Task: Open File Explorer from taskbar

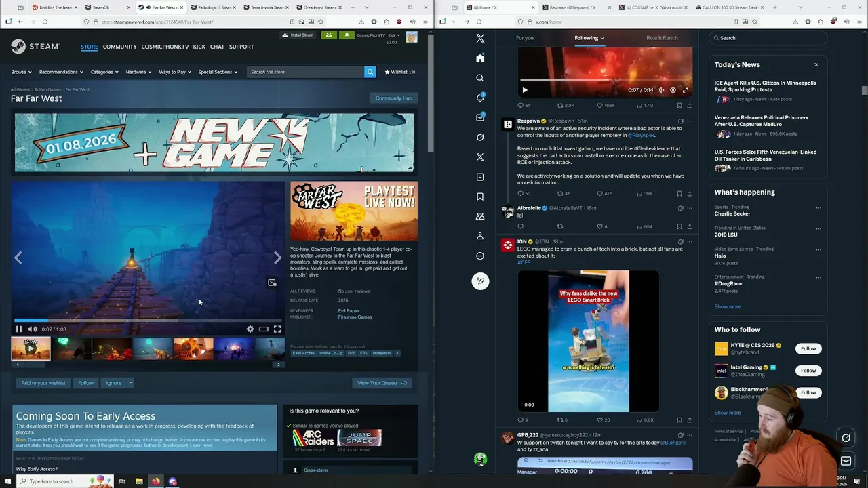Action: [139, 481]
